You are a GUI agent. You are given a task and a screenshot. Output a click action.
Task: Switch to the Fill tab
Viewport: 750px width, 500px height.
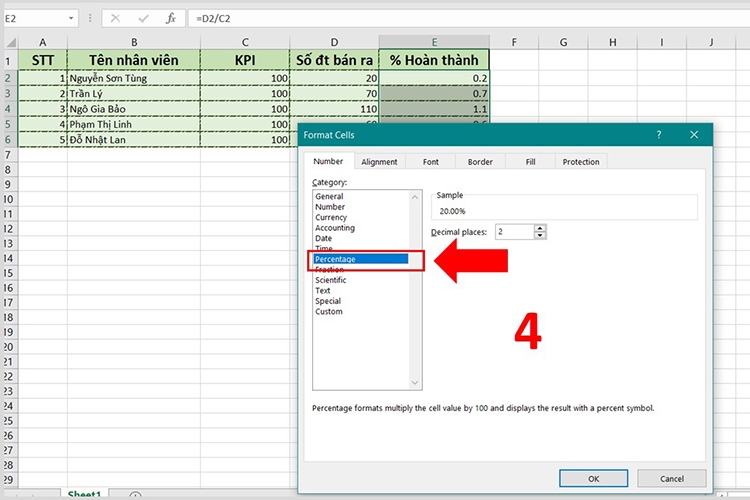[530, 162]
